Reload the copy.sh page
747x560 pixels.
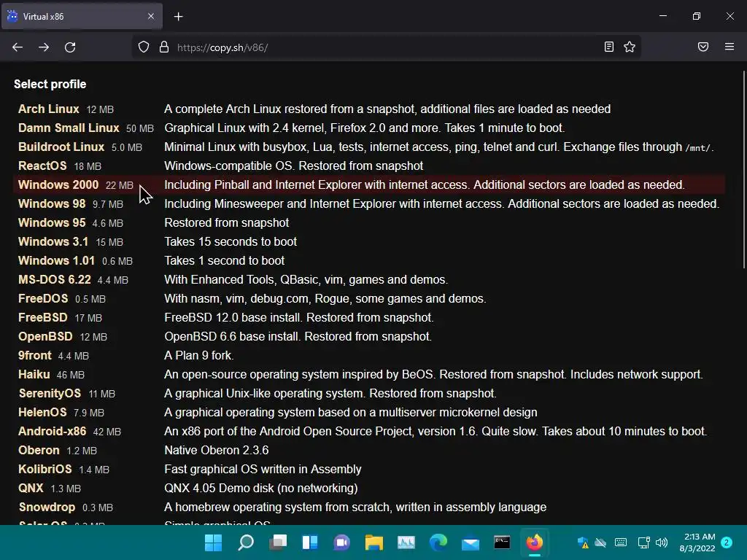click(70, 47)
